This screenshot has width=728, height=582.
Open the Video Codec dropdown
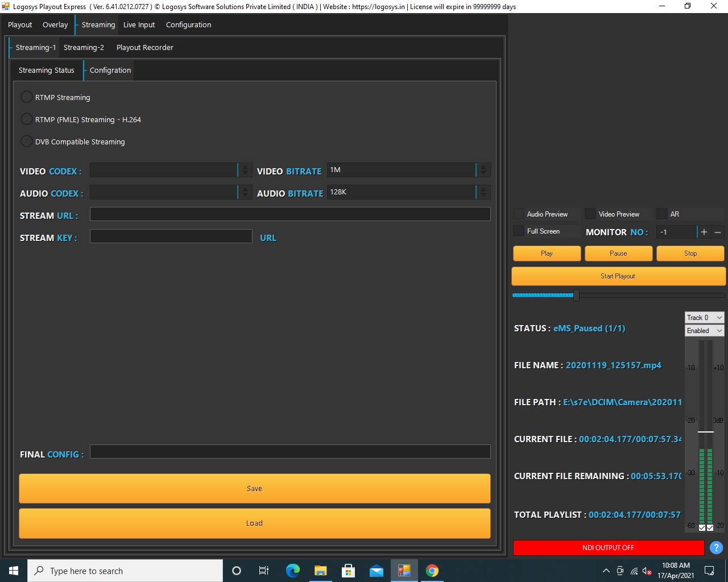[x=171, y=170]
